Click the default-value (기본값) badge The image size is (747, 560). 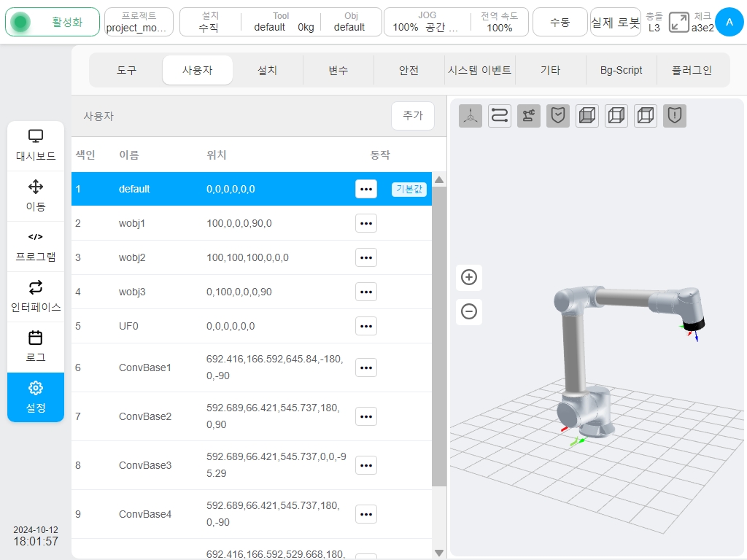click(409, 189)
